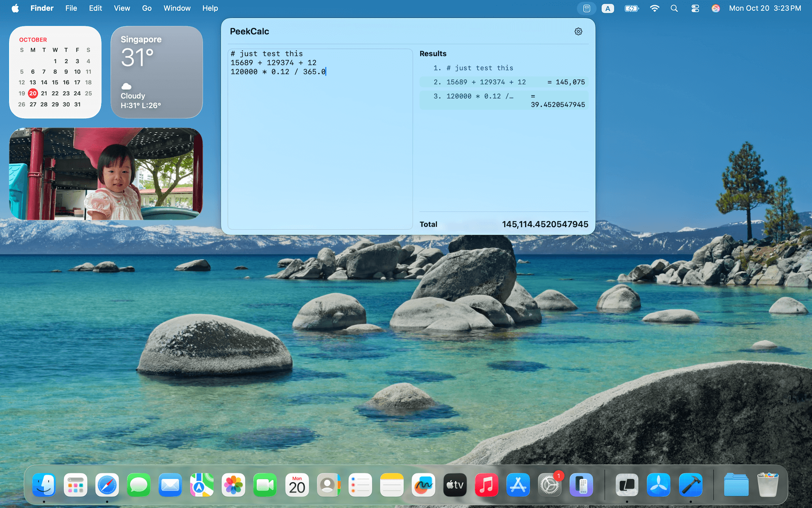
Task: Open Notification Center via the clock
Action: (x=765, y=8)
